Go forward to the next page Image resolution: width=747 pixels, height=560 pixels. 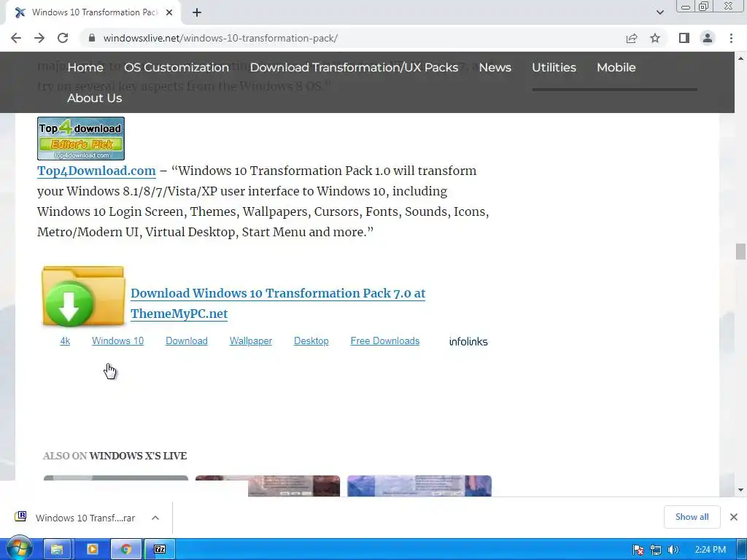point(39,38)
